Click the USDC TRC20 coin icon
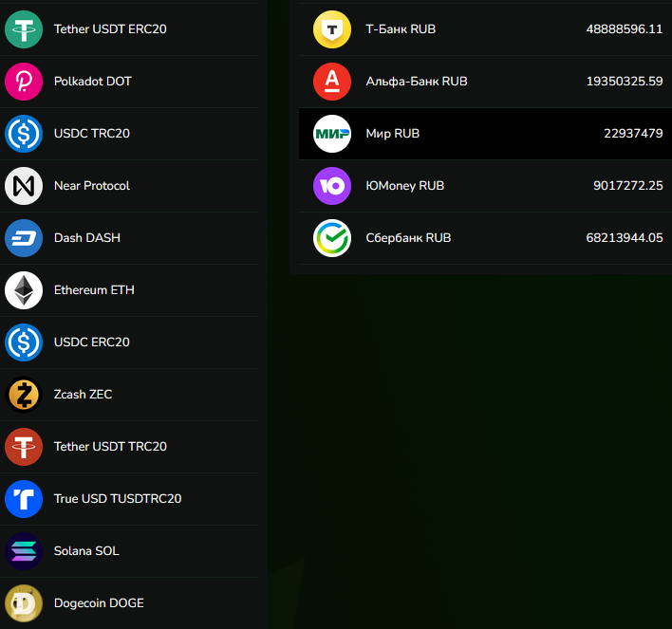The width and height of the screenshot is (672, 629). point(24,134)
